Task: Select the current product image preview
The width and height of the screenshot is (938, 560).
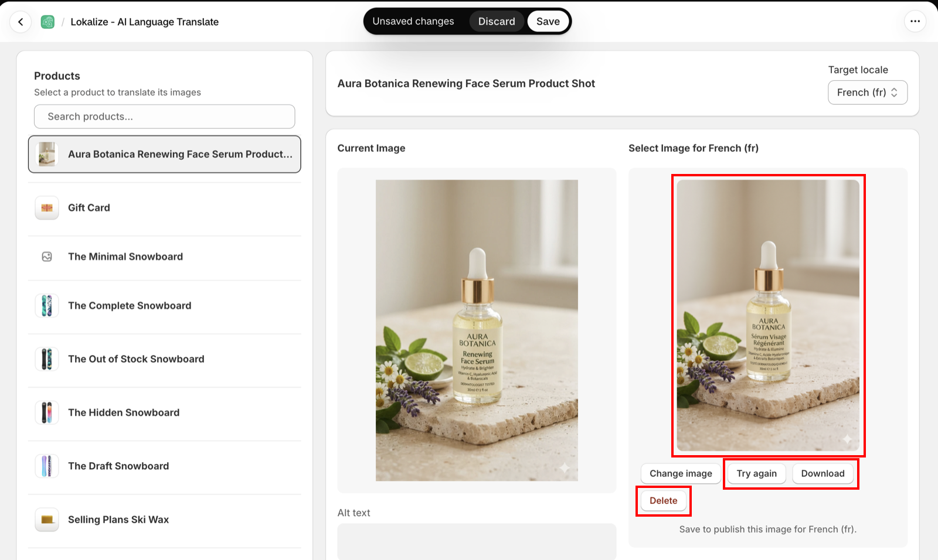Action: point(477,330)
